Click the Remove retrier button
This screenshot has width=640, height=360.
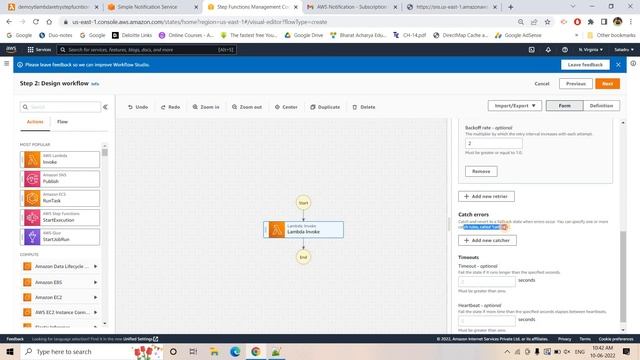coord(481,171)
